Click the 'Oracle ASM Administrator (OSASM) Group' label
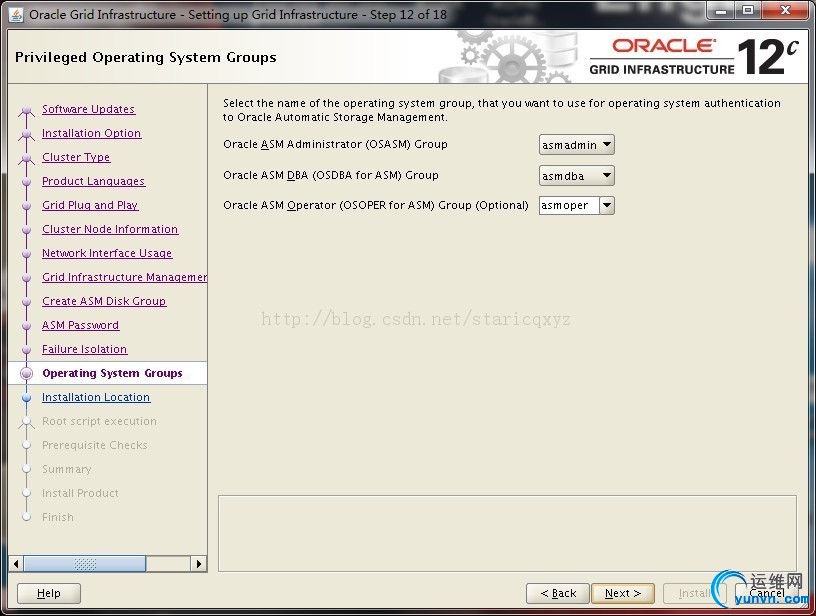The height and width of the screenshot is (616, 816). pos(335,144)
